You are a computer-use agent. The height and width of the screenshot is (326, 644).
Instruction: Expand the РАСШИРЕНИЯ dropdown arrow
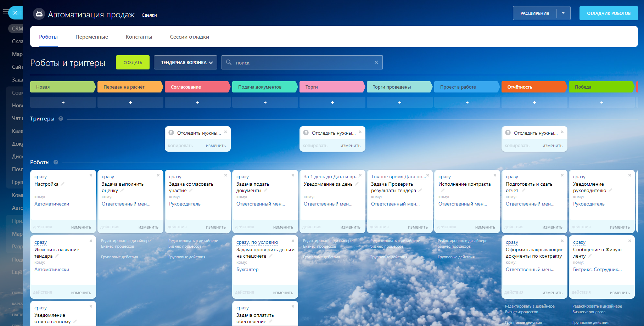click(563, 13)
